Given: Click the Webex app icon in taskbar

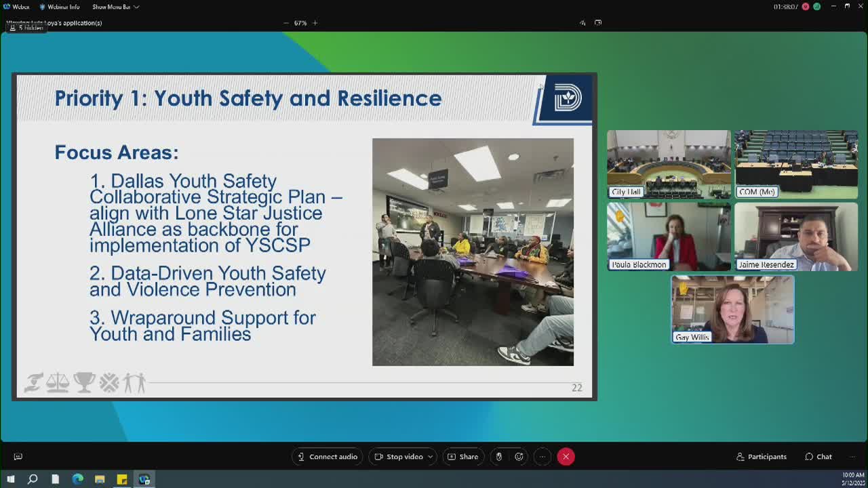Looking at the screenshot, I should coord(144,479).
